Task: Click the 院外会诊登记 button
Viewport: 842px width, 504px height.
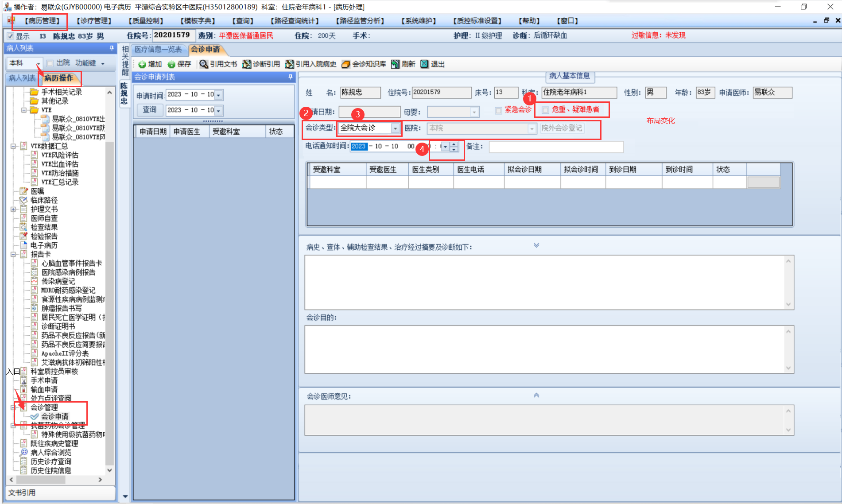Action: (x=562, y=128)
